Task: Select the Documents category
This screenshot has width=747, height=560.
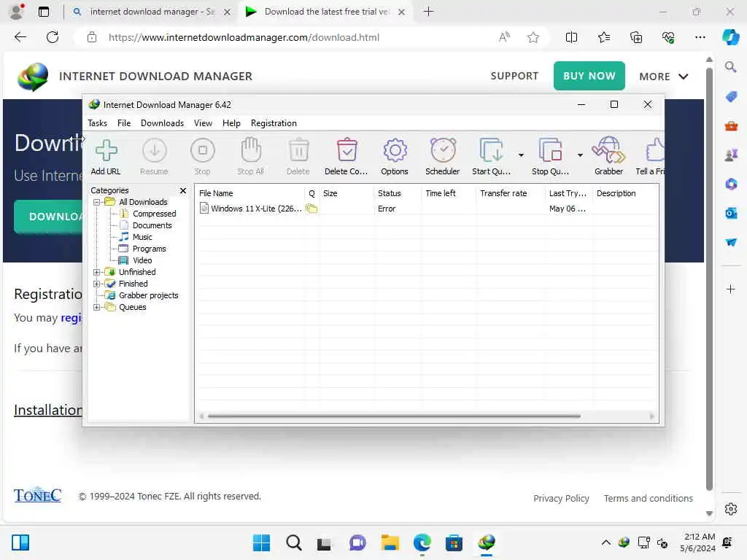Action: 152,225
